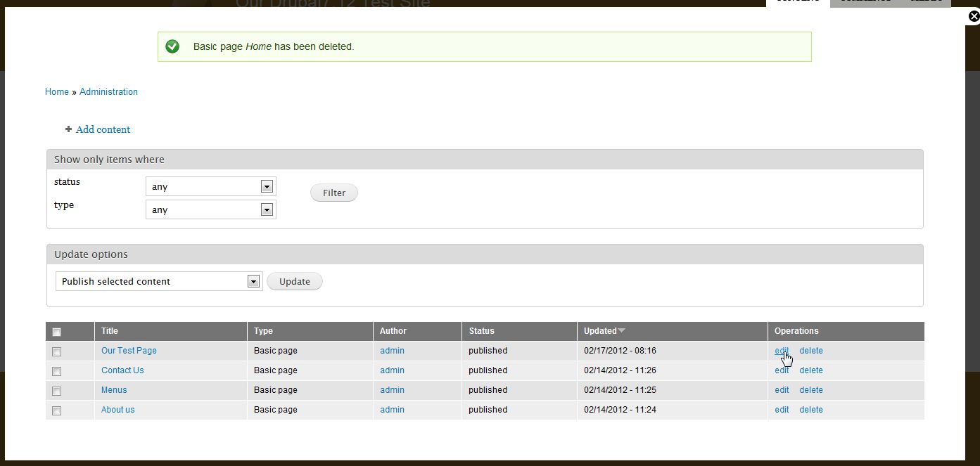
Task: Toggle the checkbox for the Menus row
Action: click(x=57, y=391)
